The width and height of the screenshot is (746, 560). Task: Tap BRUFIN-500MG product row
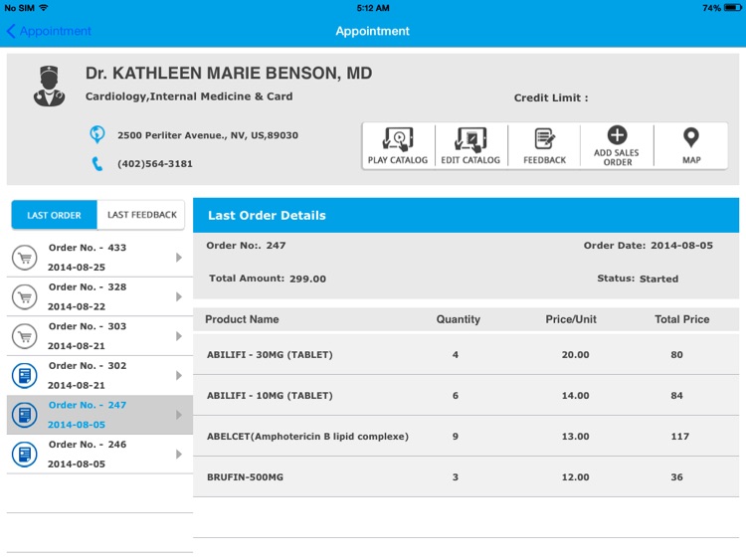[466, 476]
